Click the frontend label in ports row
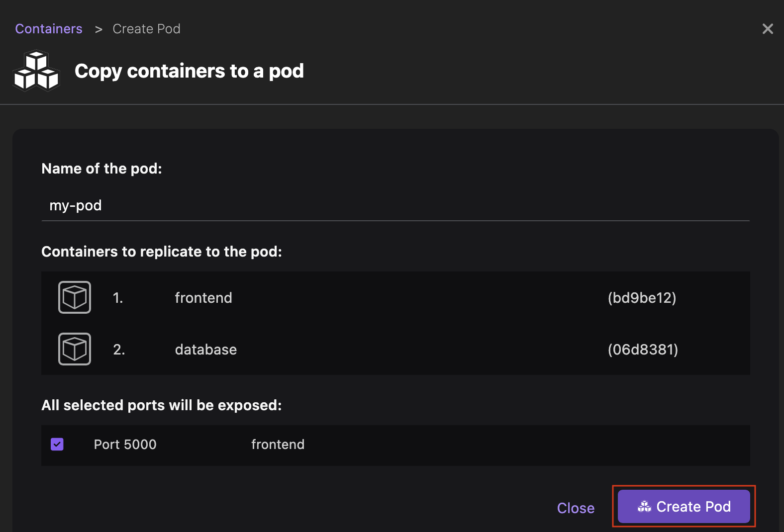 click(278, 444)
